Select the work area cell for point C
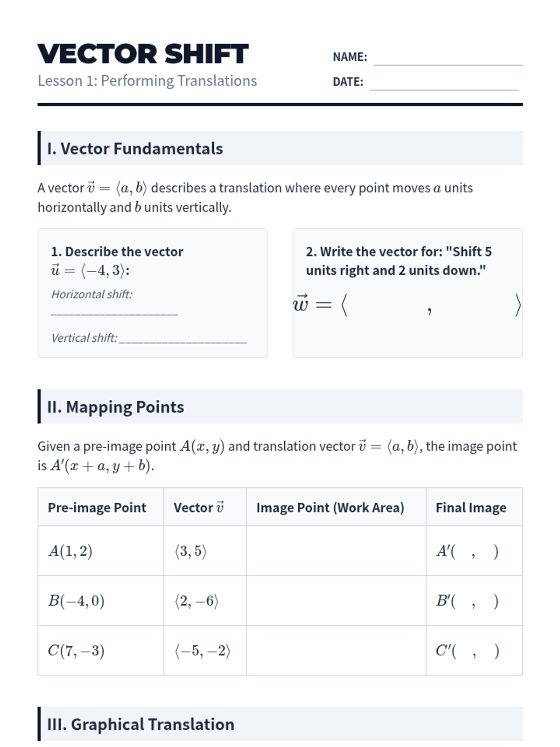The width and height of the screenshot is (560, 747). [336, 650]
